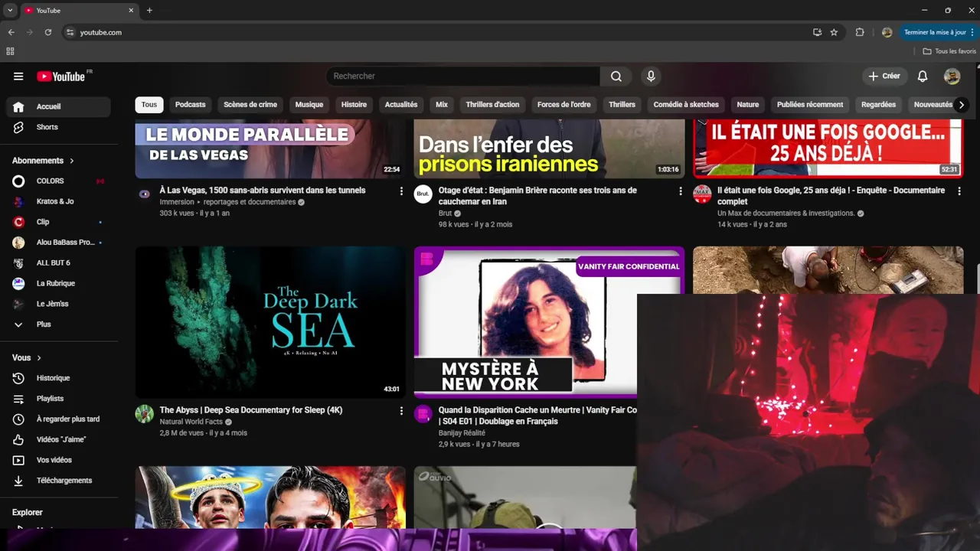980x551 pixels.
Task: Click the search magnifier button
Action: 616,77
